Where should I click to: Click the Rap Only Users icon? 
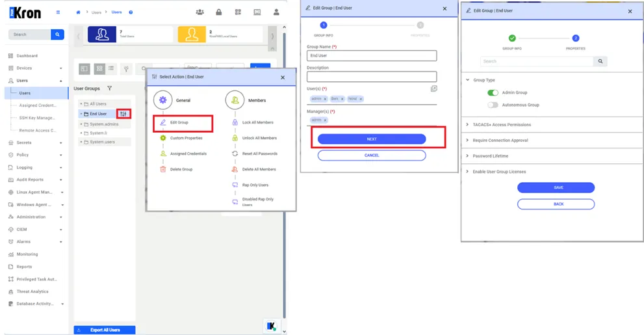[x=235, y=185]
